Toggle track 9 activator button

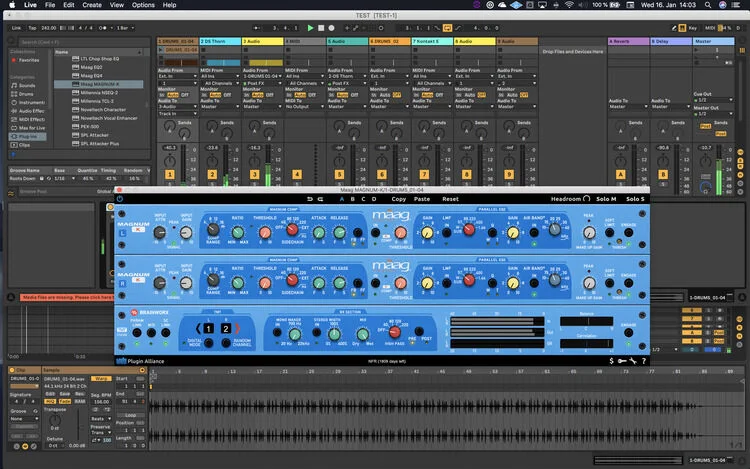509,175
